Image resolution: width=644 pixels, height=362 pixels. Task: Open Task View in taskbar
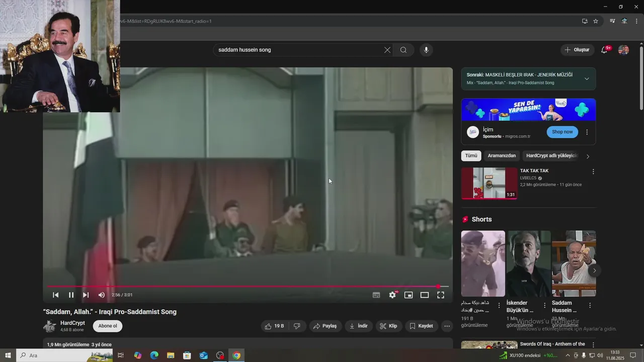point(121,355)
